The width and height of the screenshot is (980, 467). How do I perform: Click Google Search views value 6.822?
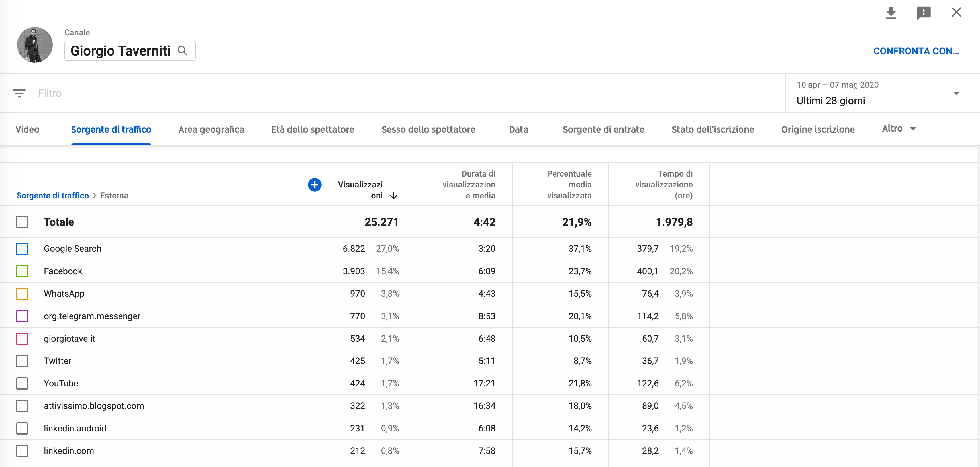coord(354,249)
